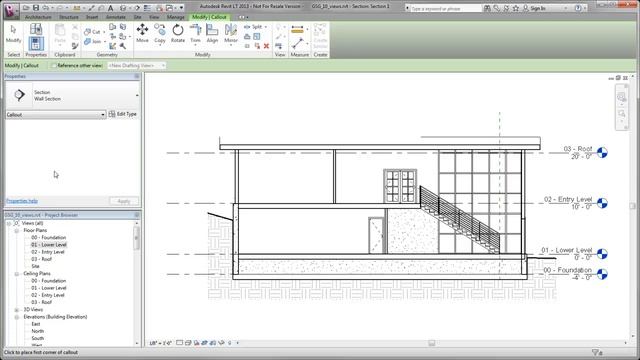640x360 pixels.
Task: Click the Text 'A' icon in quick access toolbar
Action: click(110, 8)
